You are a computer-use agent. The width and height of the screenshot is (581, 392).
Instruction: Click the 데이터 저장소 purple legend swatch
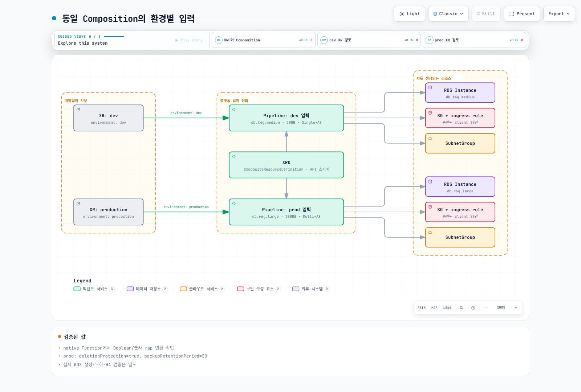pos(130,289)
